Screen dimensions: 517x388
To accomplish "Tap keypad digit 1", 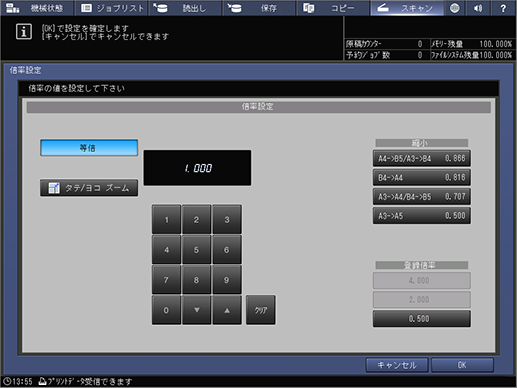I will click(166, 219).
